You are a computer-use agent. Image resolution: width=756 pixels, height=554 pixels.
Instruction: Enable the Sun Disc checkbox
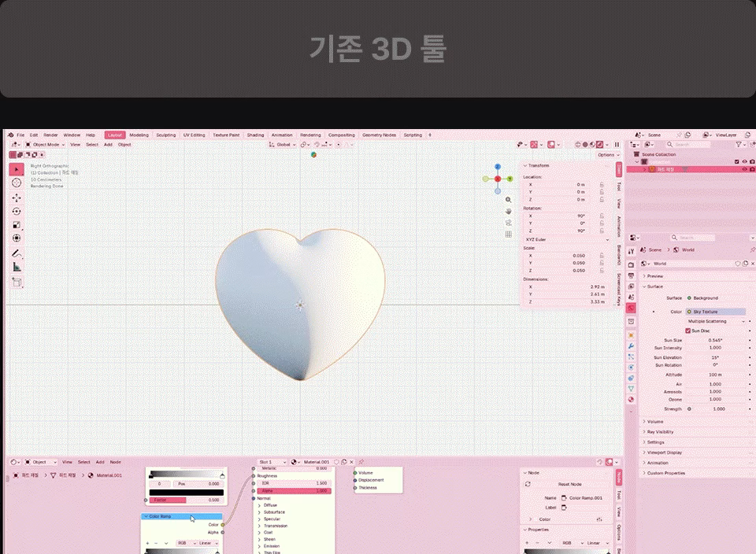coord(688,331)
